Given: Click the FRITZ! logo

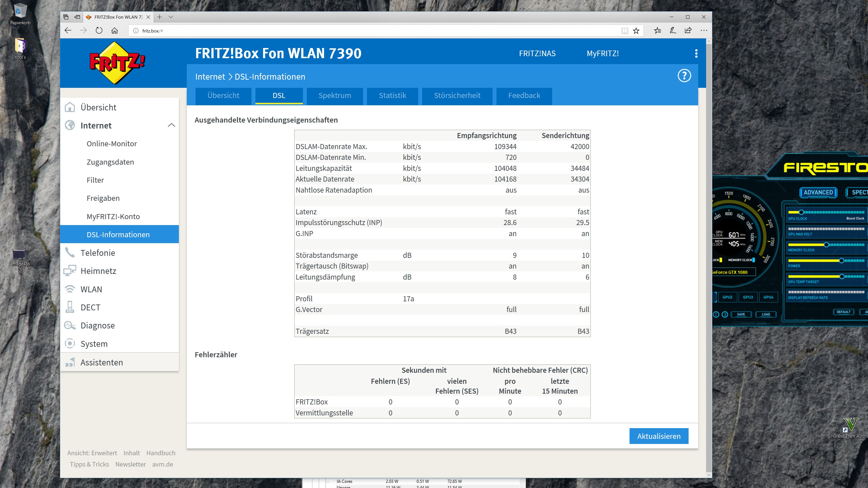Looking at the screenshot, I should 117,63.
